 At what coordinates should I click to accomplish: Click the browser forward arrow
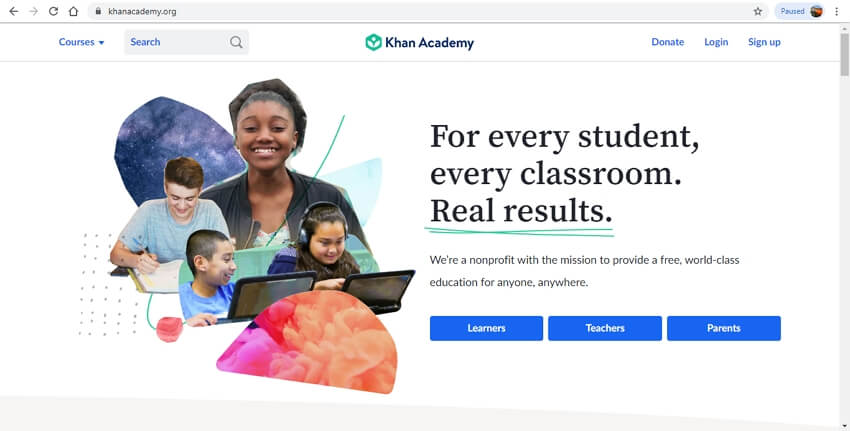[x=34, y=11]
